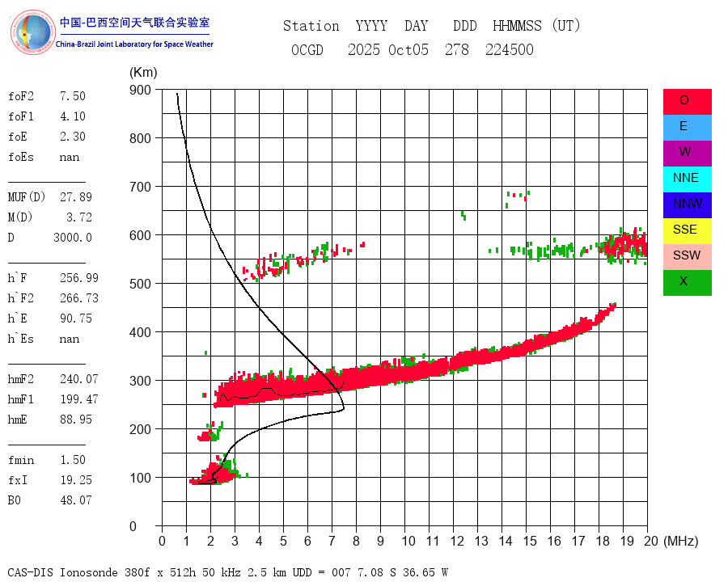
Task: Click the date text 2025 Oct05
Action: 388,49
